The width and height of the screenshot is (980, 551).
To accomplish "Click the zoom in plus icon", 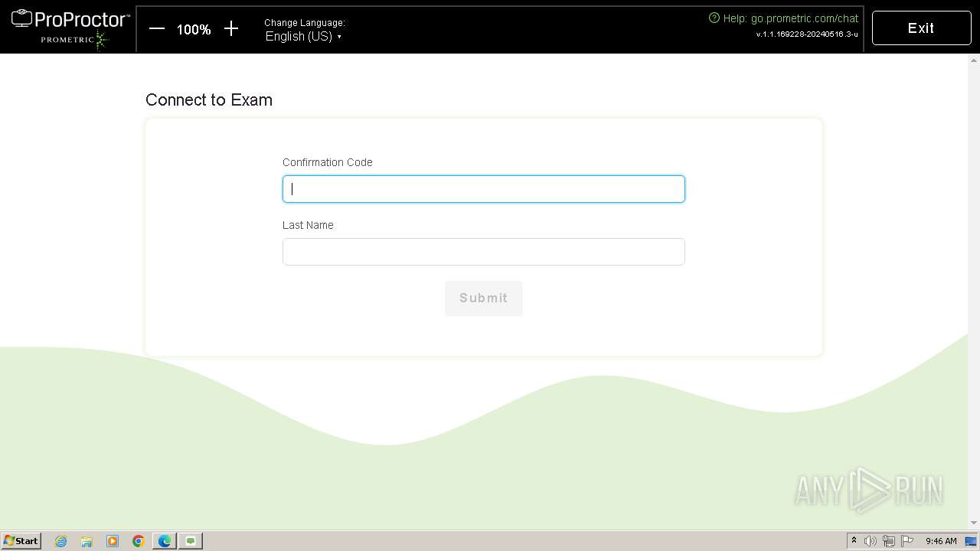I will tap(231, 29).
